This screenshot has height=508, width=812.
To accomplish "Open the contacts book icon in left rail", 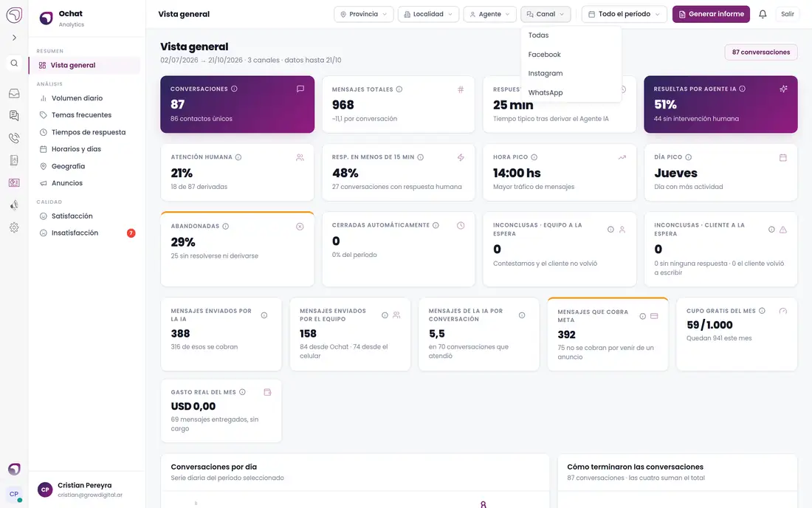I will pos(14,160).
